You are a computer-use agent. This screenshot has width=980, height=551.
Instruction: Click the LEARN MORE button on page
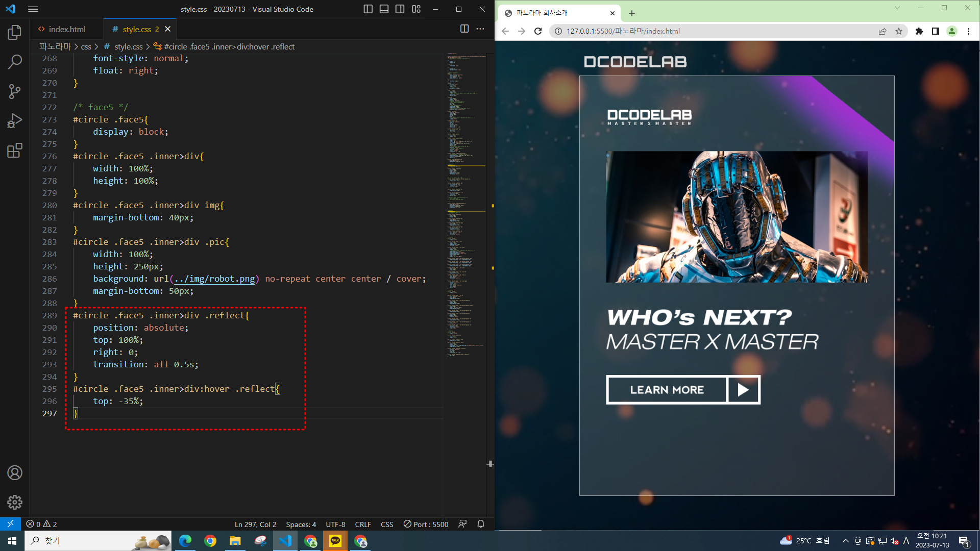pyautogui.click(x=667, y=390)
